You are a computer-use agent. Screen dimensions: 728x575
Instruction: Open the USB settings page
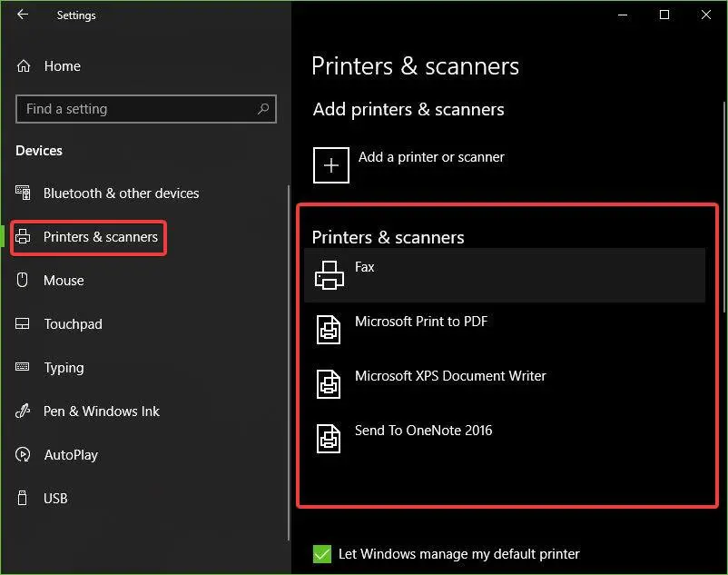click(x=55, y=499)
